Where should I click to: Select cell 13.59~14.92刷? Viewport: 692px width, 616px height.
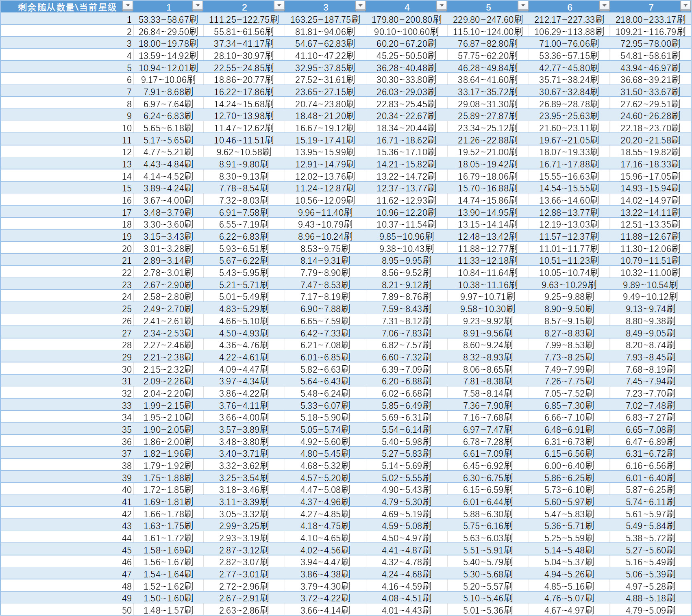click(x=168, y=56)
